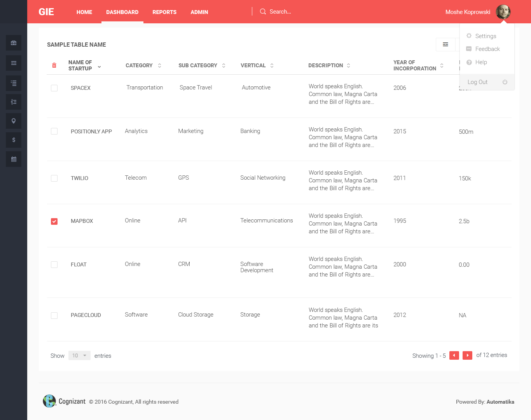The width and height of the screenshot is (531, 420).
Task: Open the Home tab
Action: click(x=84, y=12)
